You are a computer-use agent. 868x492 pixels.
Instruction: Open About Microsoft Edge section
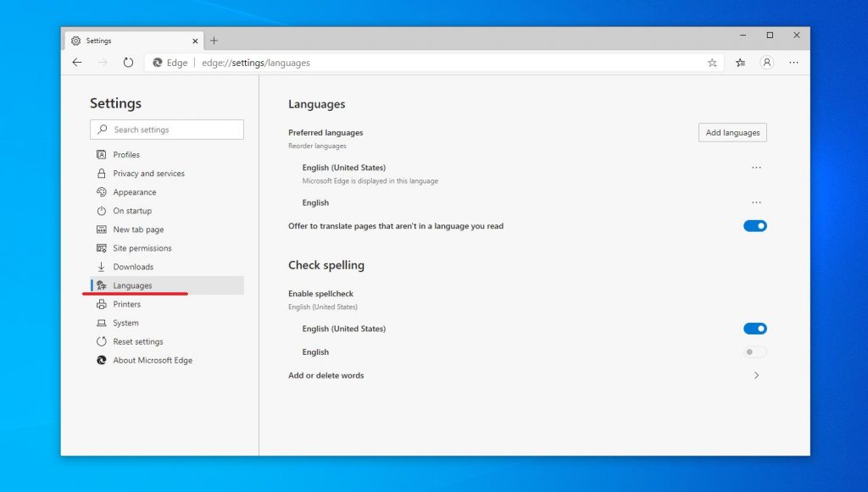(x=167, y=361)
